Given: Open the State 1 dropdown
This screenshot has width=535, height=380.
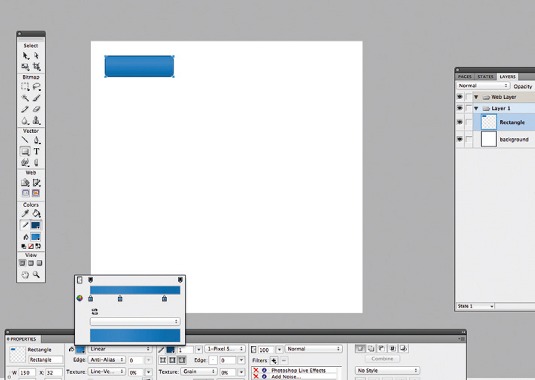Looking at the screenshot, I should (475, 306).
